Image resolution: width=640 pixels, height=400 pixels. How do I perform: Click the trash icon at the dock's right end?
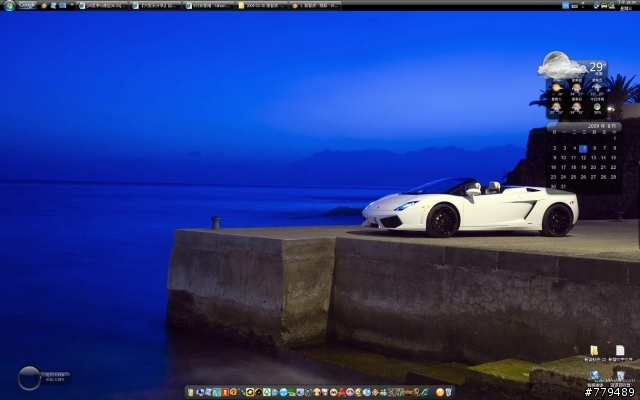[450, 391]
